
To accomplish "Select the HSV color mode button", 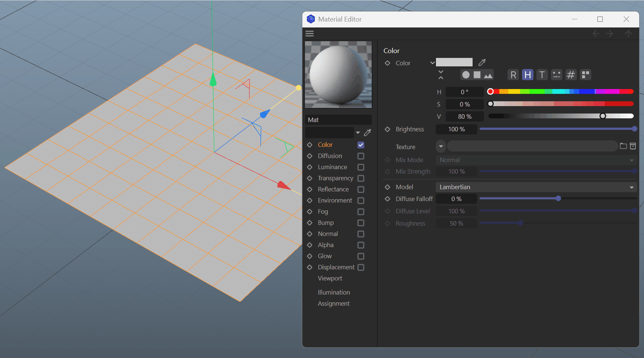I will pos(527,75).
